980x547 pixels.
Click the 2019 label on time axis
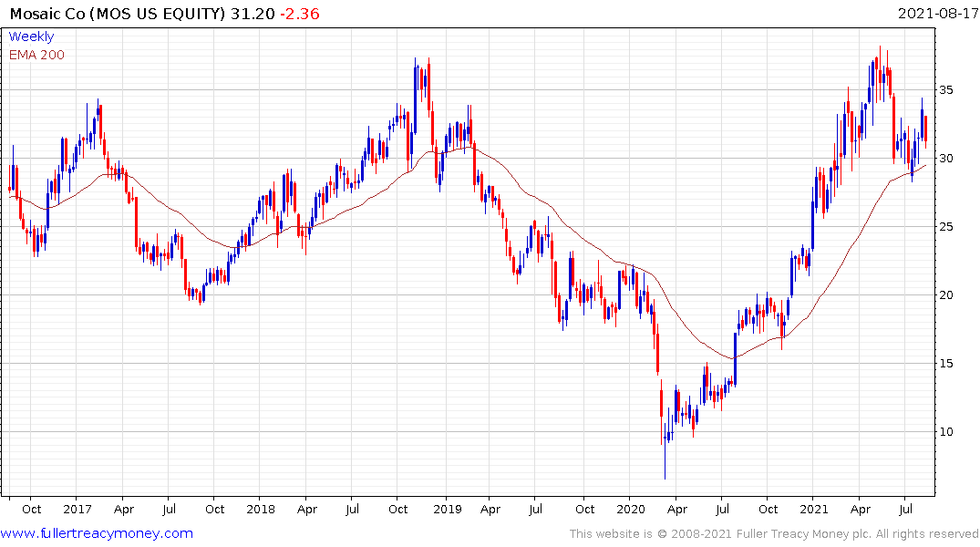(447, 509)
